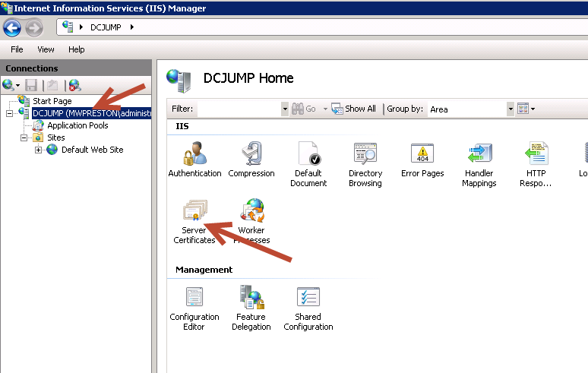588x373 pixels.
Task: Click the Save connections disk icon
Action: (x=31, y=86)
